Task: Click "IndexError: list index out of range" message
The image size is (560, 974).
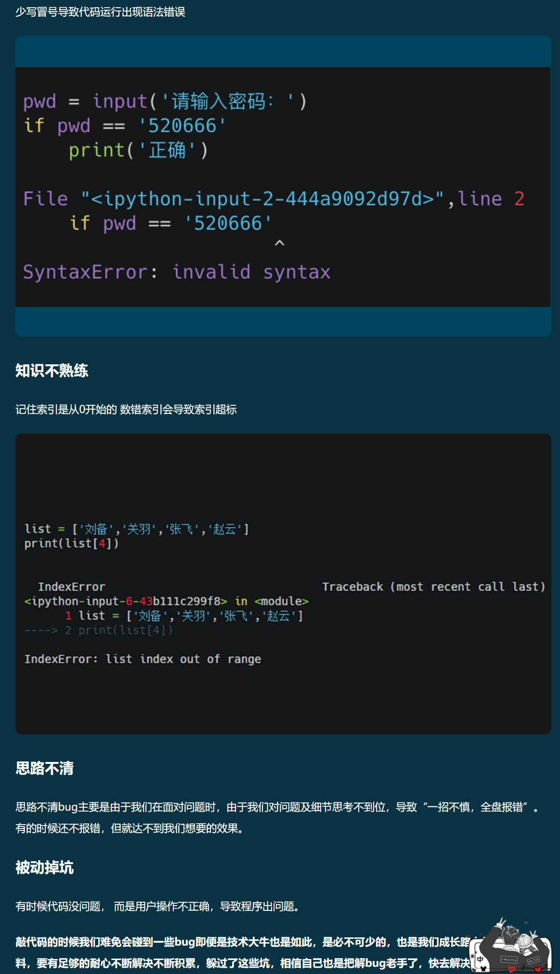Action: 143,659
